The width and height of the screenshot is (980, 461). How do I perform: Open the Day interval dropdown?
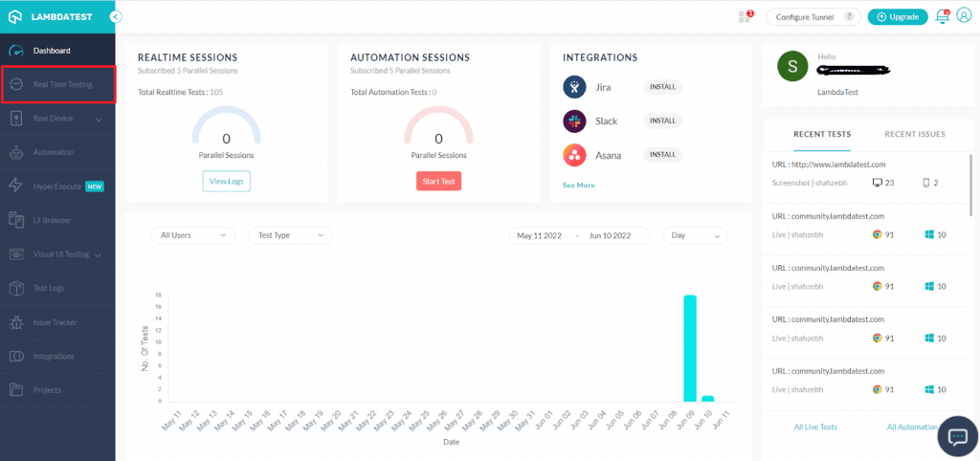[x=697, y=235]
